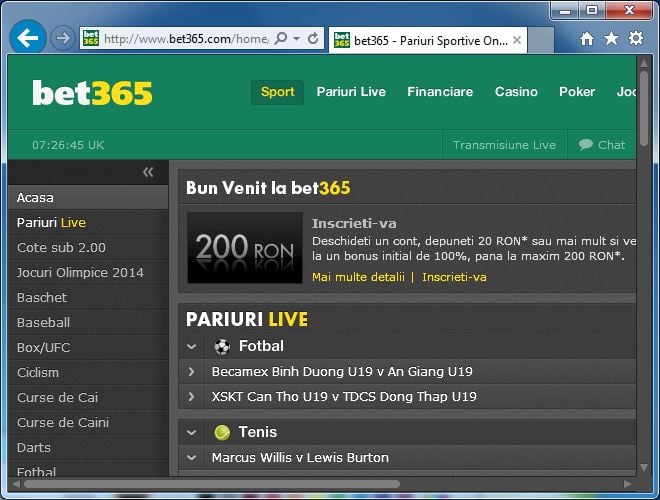The height and width of the screenshot is (500, 660).
Task: Collapse the sidebar with the double-chevron icon
Action: pos(148,172)
